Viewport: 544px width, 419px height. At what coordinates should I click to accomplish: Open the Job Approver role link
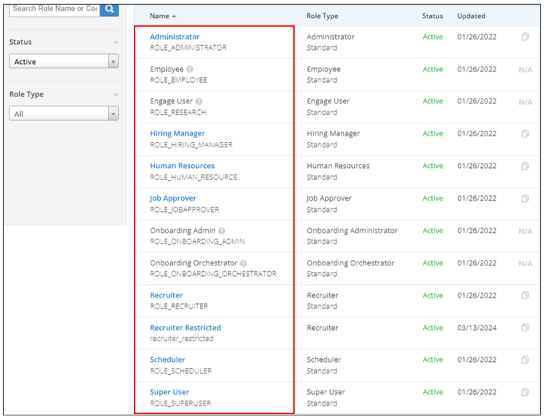click(173, 198)
